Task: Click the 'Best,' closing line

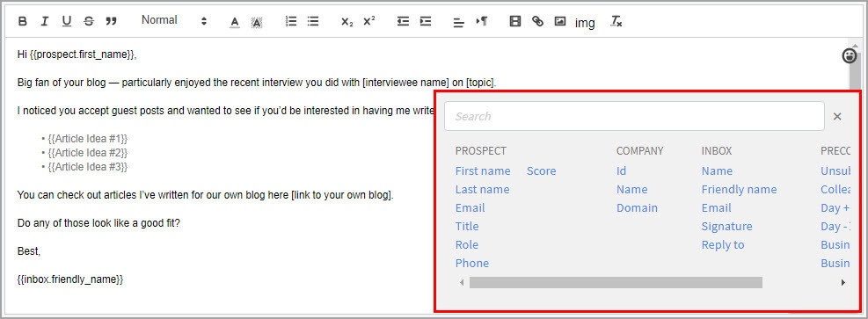Action: coord(29,251)
